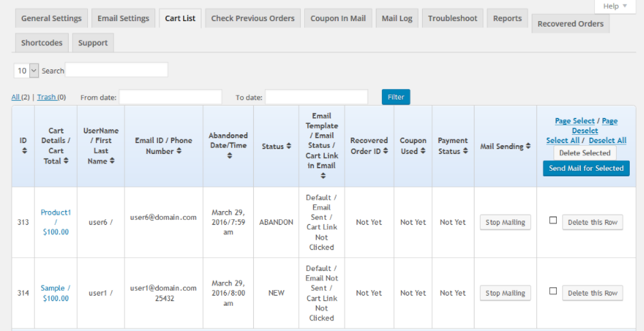Switch to the Mail Log tab
The image size is (644, 331).
pos(397,18)
